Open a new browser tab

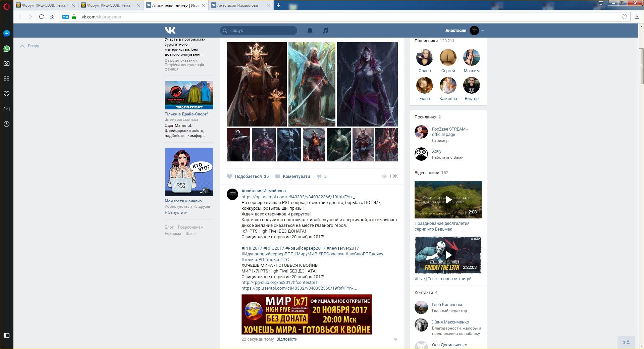(x=278, y=5)
